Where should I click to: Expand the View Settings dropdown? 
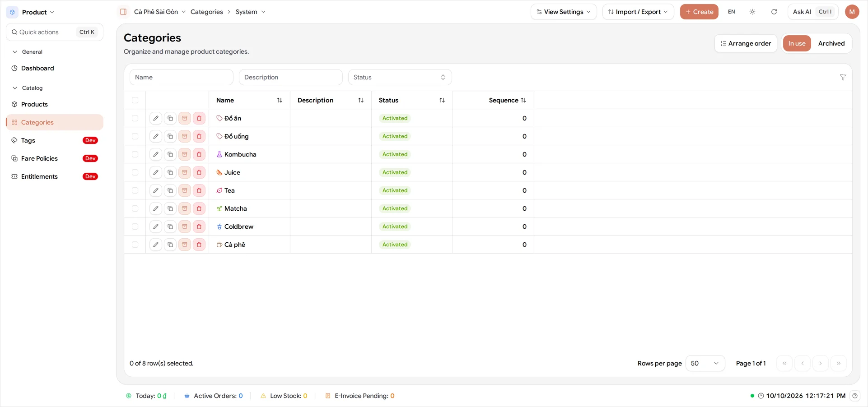click(x=564, y=12)
